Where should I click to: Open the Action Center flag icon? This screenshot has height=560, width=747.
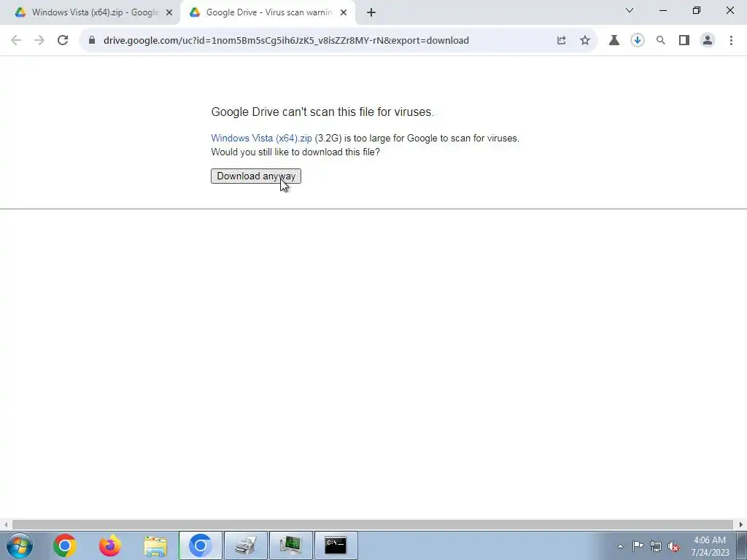(x=638, y=546)
